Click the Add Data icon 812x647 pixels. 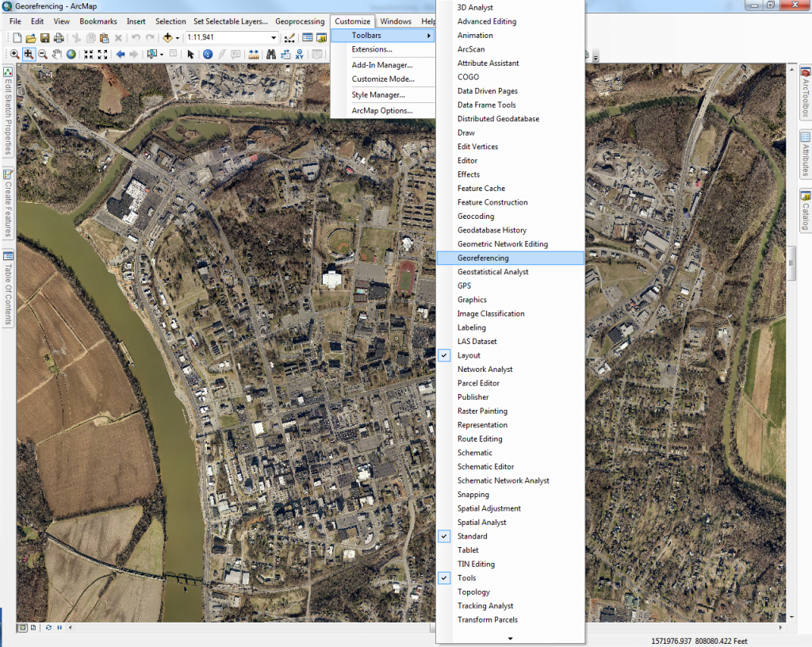[x=168, y=36]
